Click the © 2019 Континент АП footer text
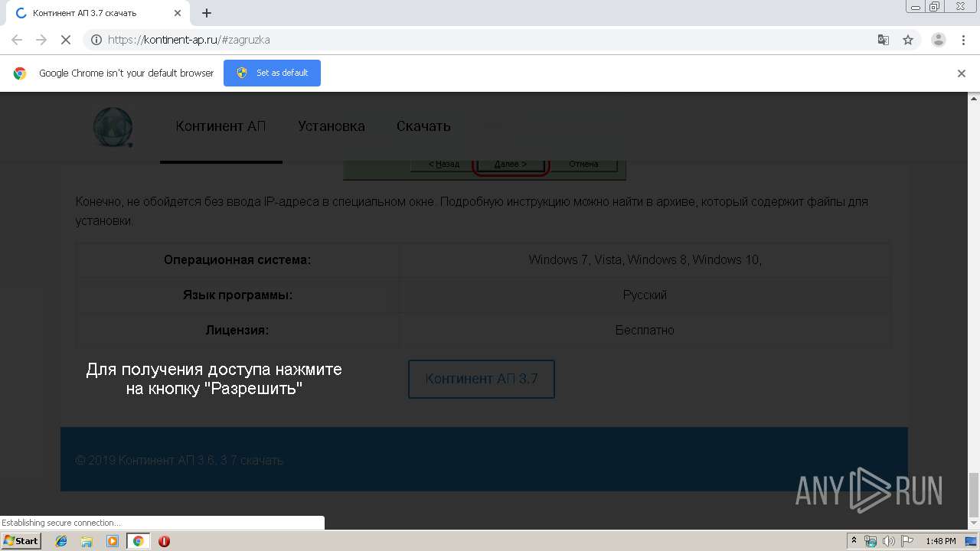This screenshot has width=980, height=551. (179, 461)
